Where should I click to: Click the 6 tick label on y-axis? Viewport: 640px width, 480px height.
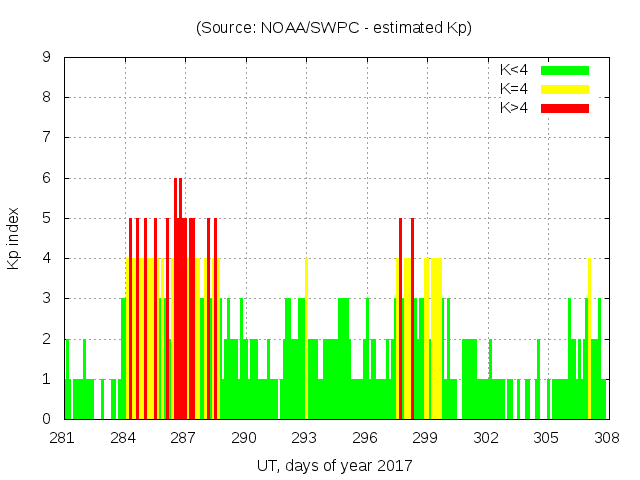point(47,178)
